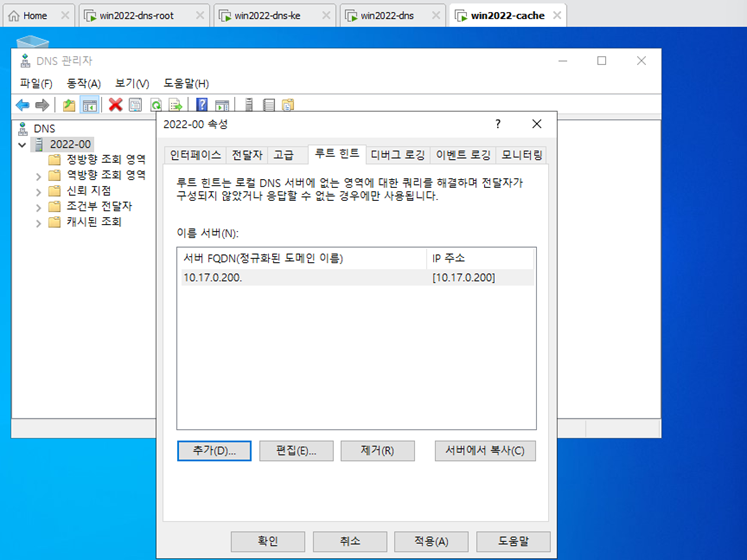The image size is (747, 560).
Task: Switch to the 인터페이스 tab
Action: click(x=195, y=155)
